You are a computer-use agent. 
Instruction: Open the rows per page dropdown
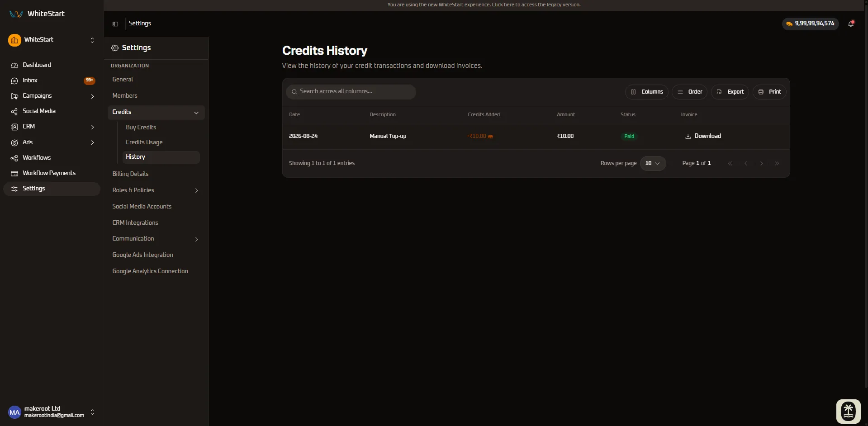tap(653, 163)
